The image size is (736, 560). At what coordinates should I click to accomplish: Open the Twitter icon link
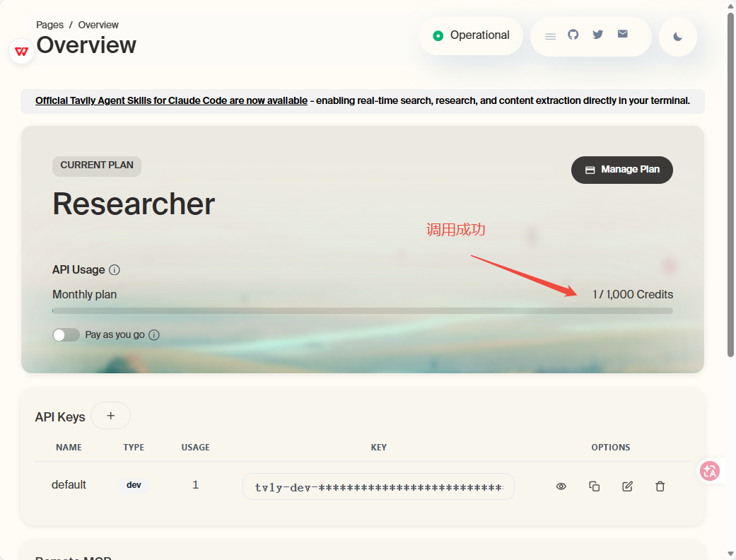point(597,34)
